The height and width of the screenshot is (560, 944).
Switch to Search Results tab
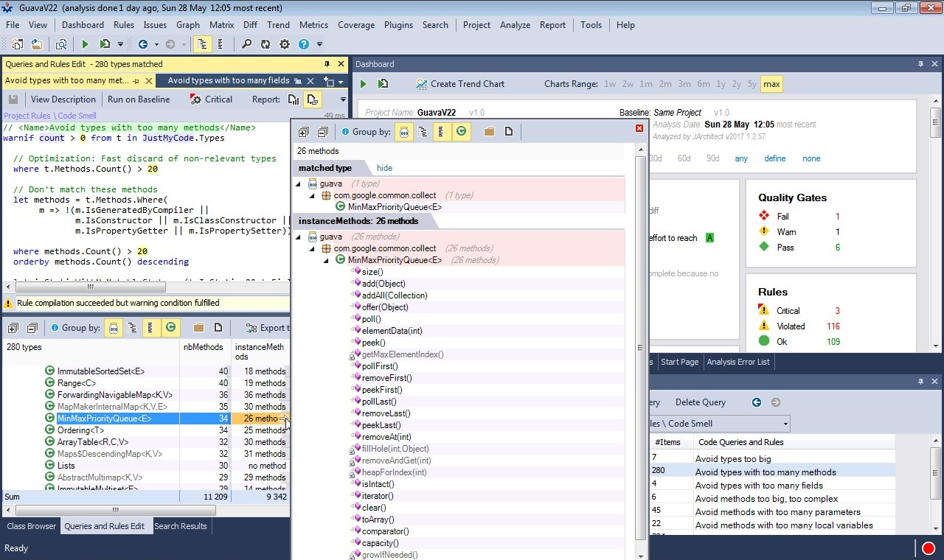[181, 526]
